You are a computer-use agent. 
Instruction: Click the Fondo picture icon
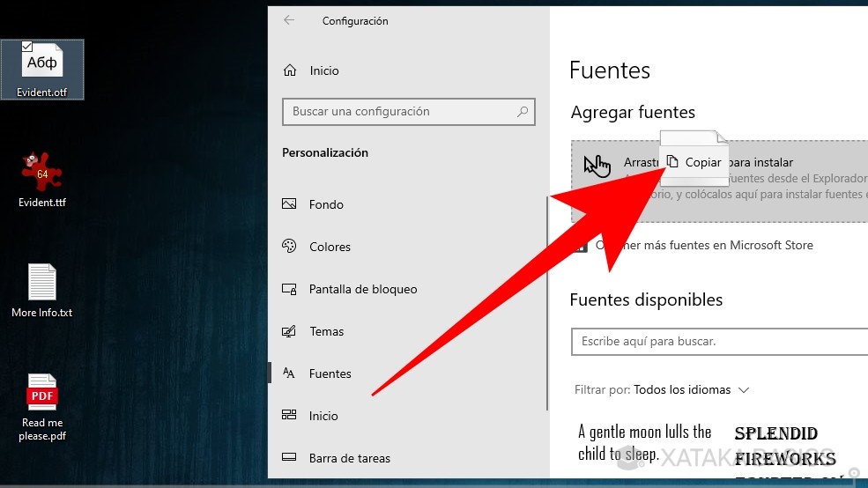[289, 203]
